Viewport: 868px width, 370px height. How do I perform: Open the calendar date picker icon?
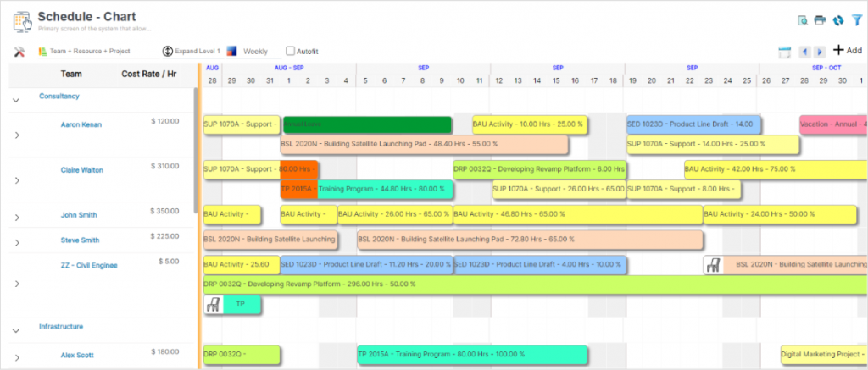(785, 52)
